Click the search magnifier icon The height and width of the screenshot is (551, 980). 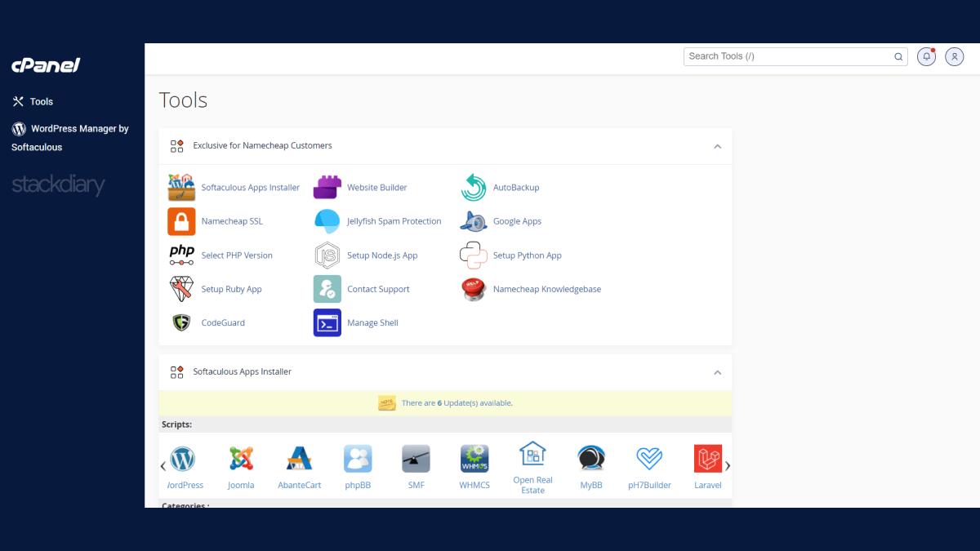898,56
